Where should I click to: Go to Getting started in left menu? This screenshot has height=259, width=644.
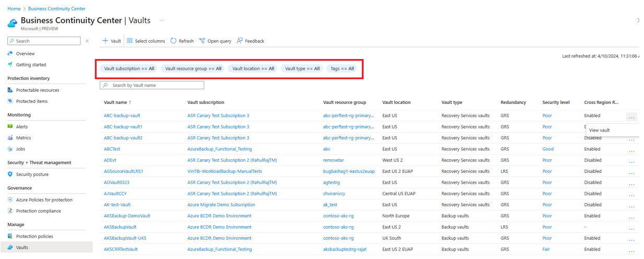coord(31,65)
